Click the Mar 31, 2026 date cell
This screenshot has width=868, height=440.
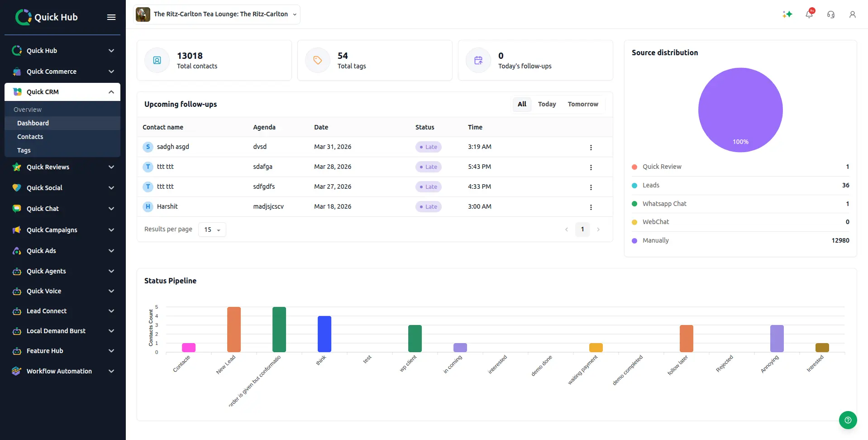coord(333,147)
